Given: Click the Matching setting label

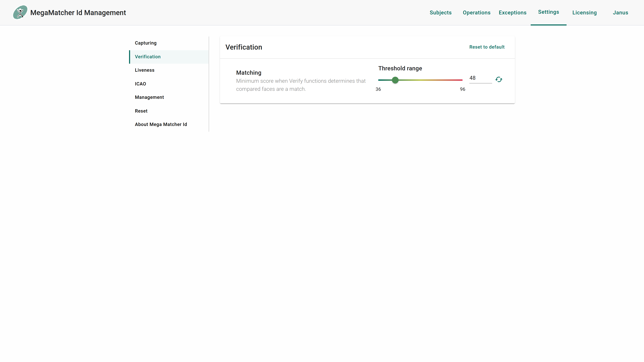Looking at the screenshot, I should tap(249, 73).
